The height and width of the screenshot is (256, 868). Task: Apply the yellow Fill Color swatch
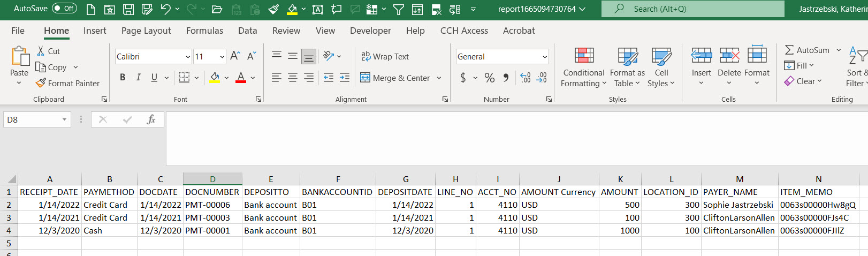(x=215, y=78)
